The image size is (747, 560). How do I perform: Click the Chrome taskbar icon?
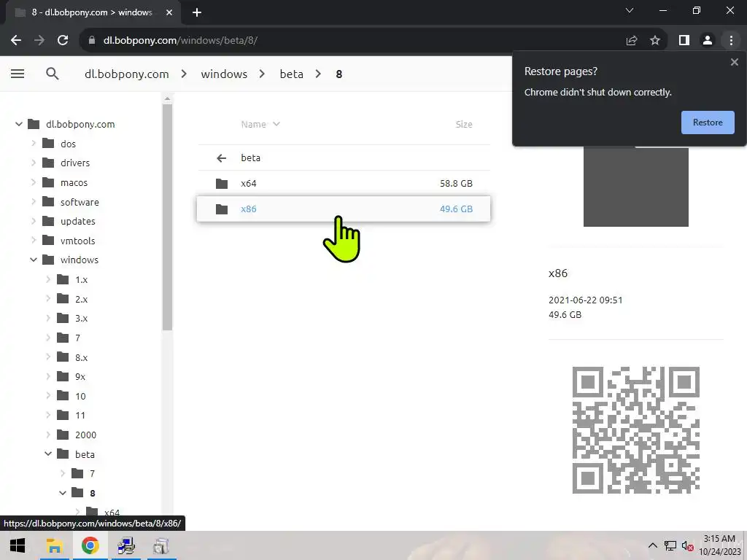click(90, 545)
